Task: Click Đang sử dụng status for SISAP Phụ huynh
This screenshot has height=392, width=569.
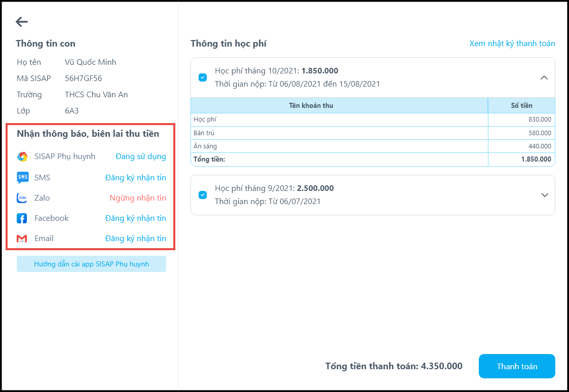Action: pyautogui.click(x=141, y=156)
